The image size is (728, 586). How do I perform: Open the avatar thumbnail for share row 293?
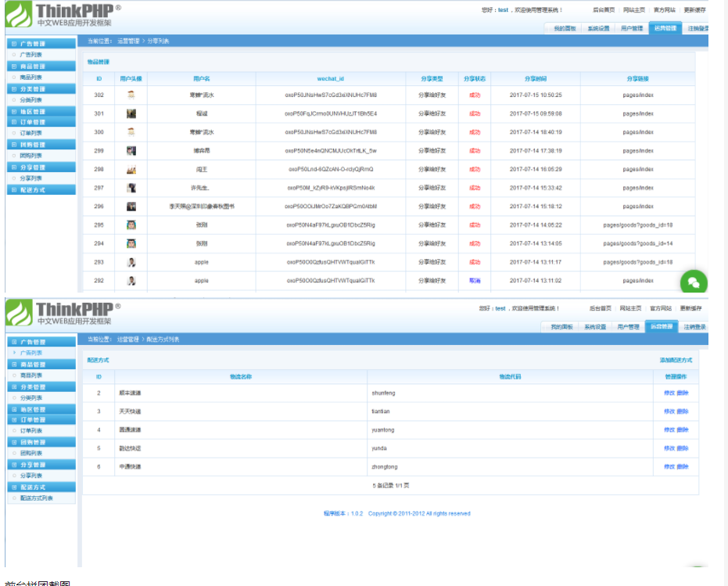pyautogui.click(x=131, y=262)
